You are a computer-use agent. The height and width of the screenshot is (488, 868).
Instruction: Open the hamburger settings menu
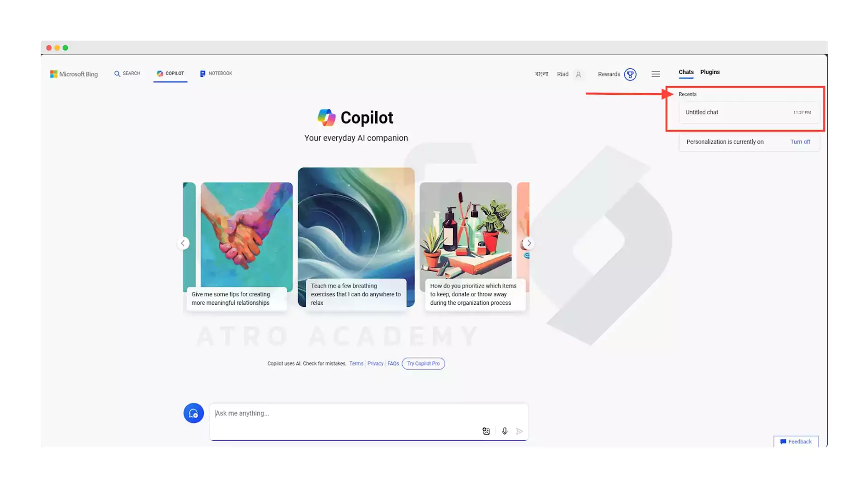[x=656, y=74]
